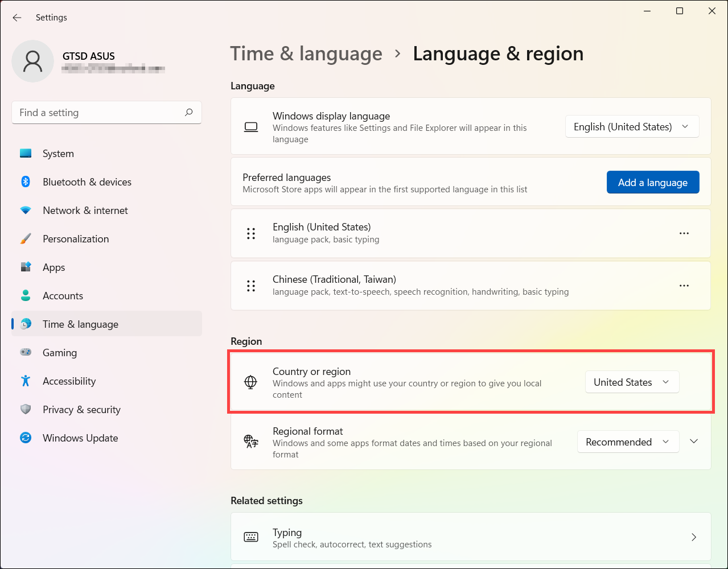The width and height of the screenshot is (728, 569).
Task: Open more options for English (United States)
Action: tap(684, 233)
